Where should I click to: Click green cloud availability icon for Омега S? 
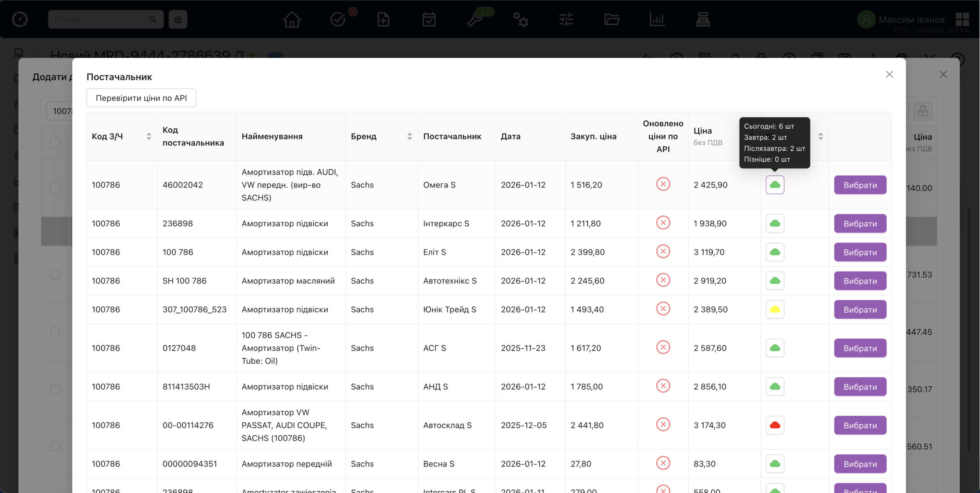pyautogui.click(x=775, y=185)
